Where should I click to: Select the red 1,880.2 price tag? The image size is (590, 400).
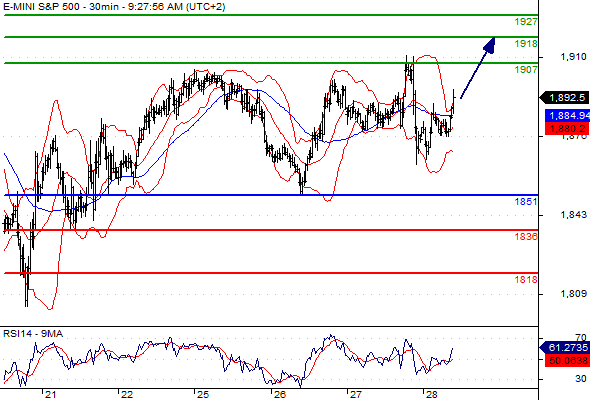click(x=567, y=129)
